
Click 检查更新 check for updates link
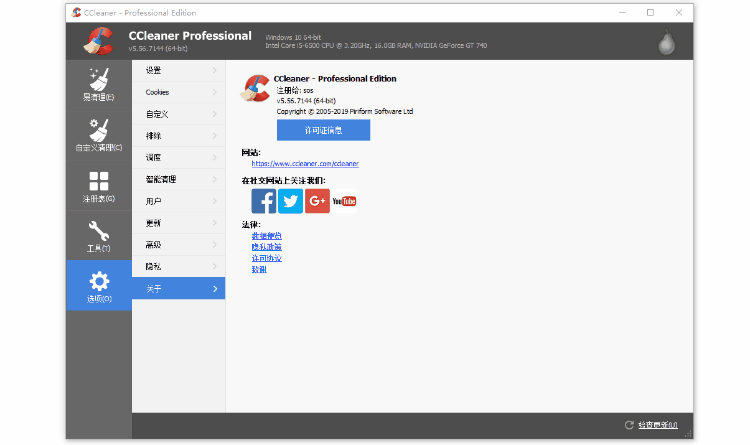point(658,425)
